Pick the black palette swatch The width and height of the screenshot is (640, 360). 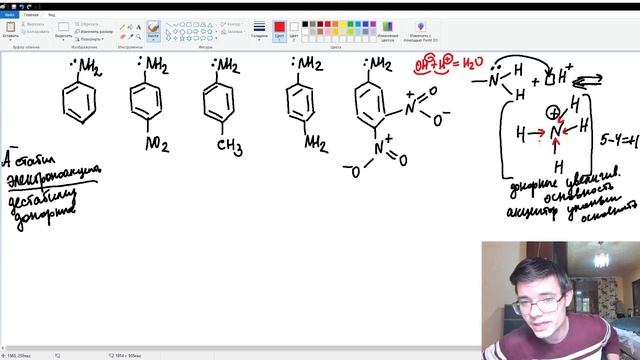(x=305, y=24)
